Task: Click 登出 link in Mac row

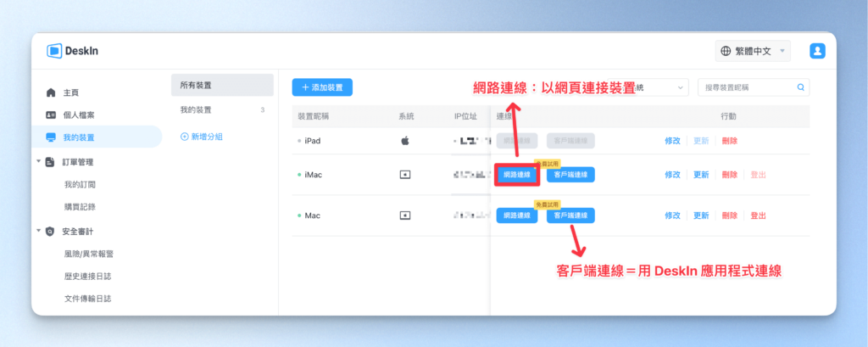Action: (759, 215)
